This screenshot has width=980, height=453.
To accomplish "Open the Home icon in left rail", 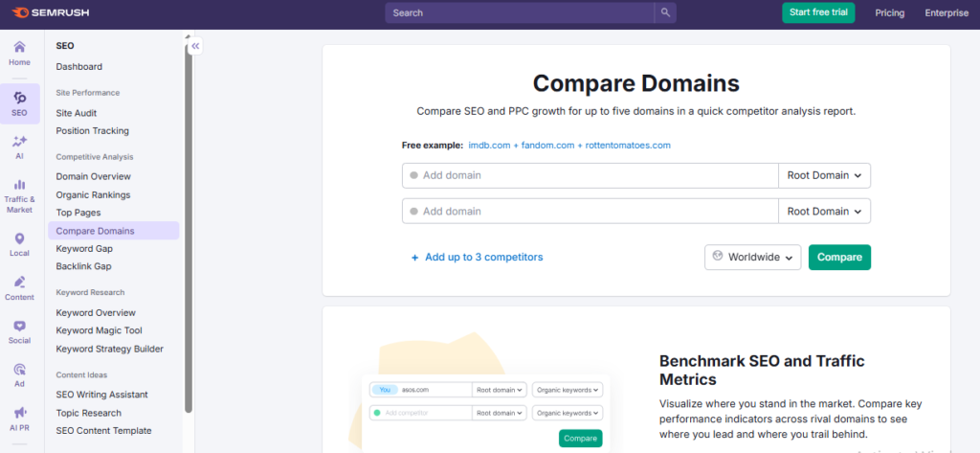I will (x=19, y=48).
